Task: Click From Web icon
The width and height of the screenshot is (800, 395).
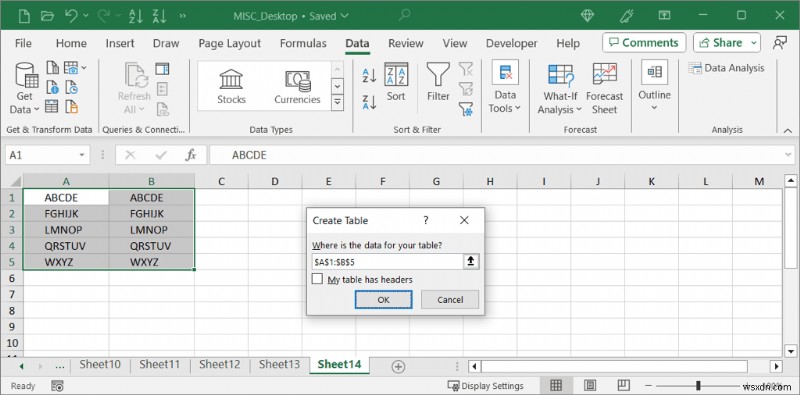Action: coord(53,87)
